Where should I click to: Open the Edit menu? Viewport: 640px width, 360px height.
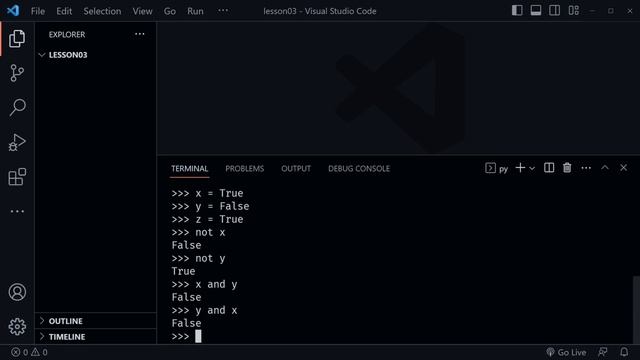[x=64, y=11]
